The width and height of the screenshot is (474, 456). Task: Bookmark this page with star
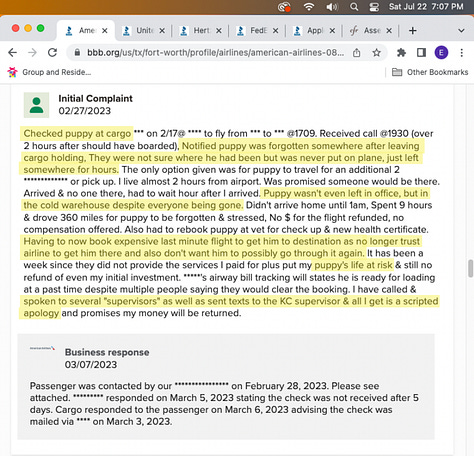(x=377, y=52)
